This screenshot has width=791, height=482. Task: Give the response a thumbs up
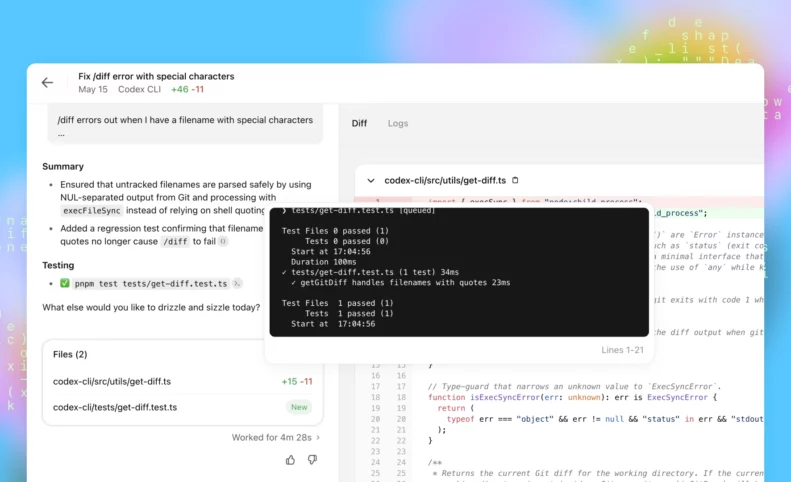coord(290,460)
